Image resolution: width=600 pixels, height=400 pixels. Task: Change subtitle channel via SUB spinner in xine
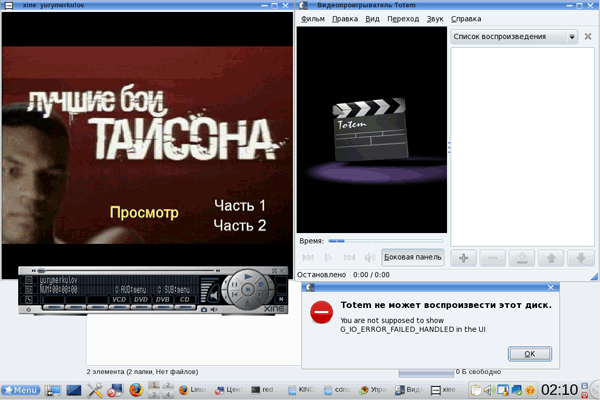[x=159, y=290]
